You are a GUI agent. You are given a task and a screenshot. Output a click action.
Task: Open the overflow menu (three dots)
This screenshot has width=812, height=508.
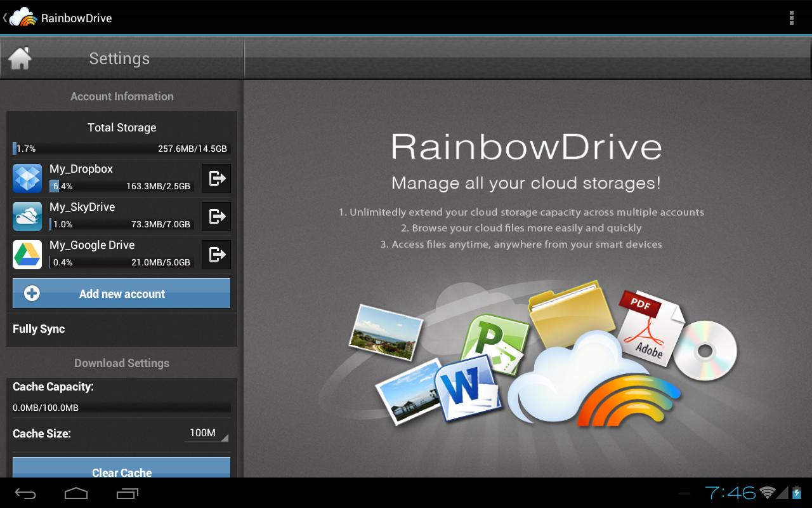[791, 18]
